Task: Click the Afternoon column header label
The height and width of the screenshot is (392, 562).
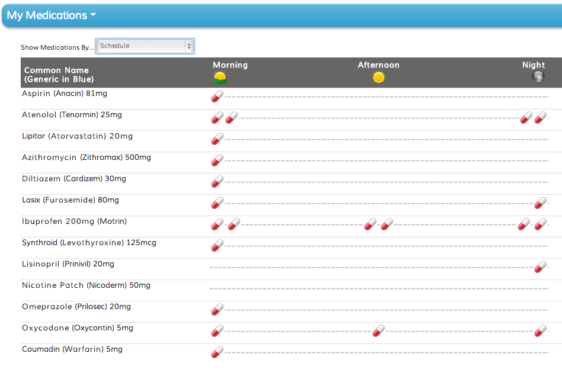Action: point(378,65)
